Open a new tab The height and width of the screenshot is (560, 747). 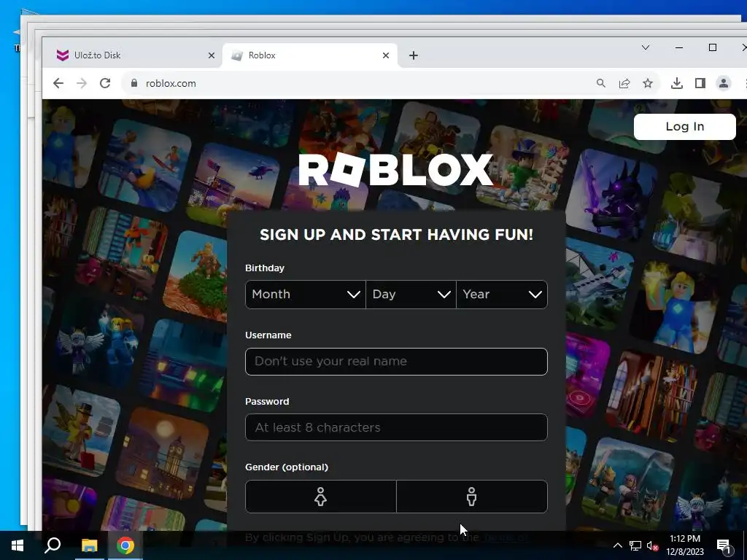(x=414, y=55)
